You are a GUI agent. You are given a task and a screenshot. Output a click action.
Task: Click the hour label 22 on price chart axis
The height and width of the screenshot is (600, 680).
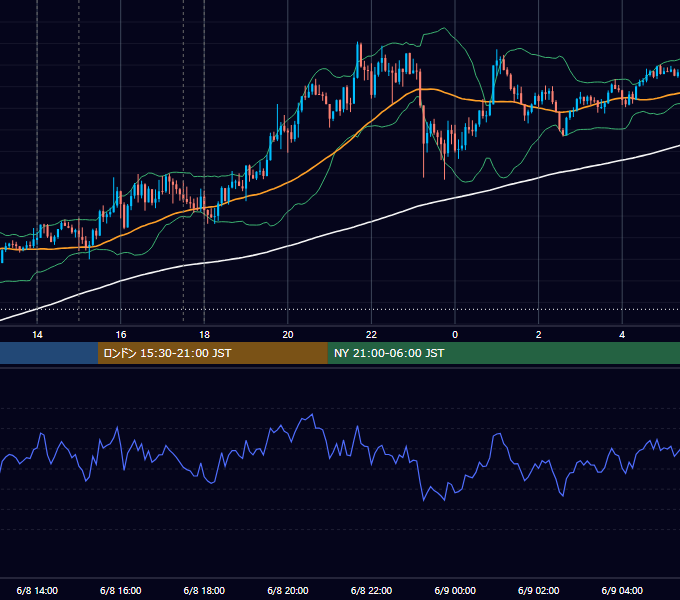tap(371, 335)
